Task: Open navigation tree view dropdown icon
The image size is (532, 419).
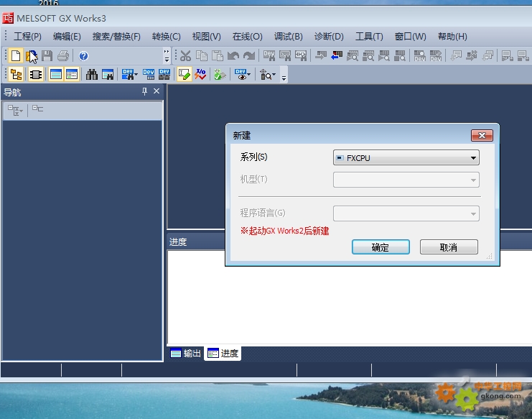Action: [15, 110]
